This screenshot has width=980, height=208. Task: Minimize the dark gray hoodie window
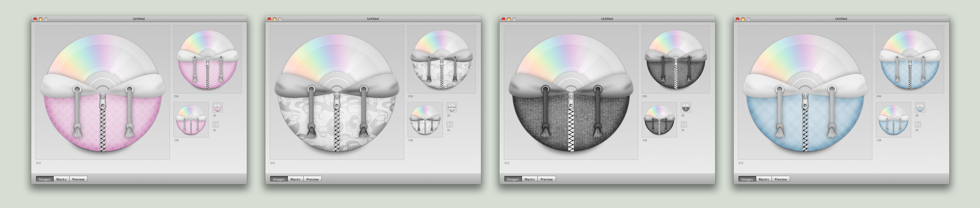tap(509, 19)
